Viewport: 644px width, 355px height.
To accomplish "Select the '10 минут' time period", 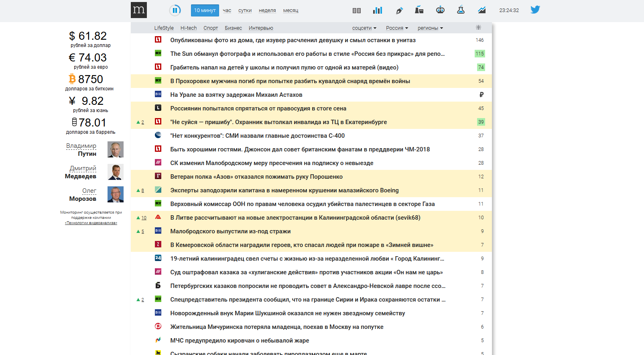I will 205,10.
